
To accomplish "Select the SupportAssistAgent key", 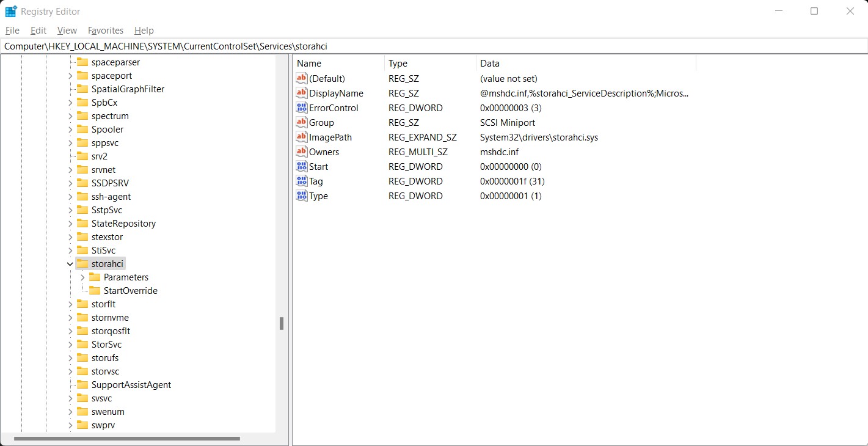I will 131,385.
